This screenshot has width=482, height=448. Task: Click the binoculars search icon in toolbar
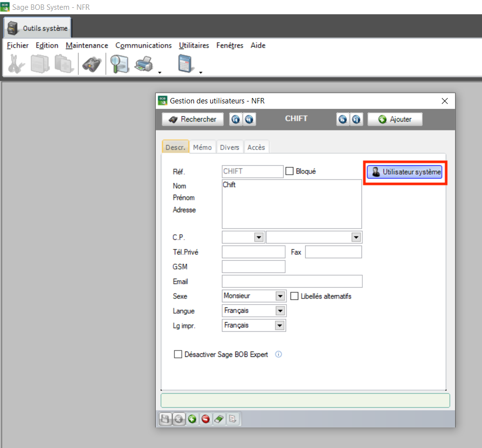92,64
